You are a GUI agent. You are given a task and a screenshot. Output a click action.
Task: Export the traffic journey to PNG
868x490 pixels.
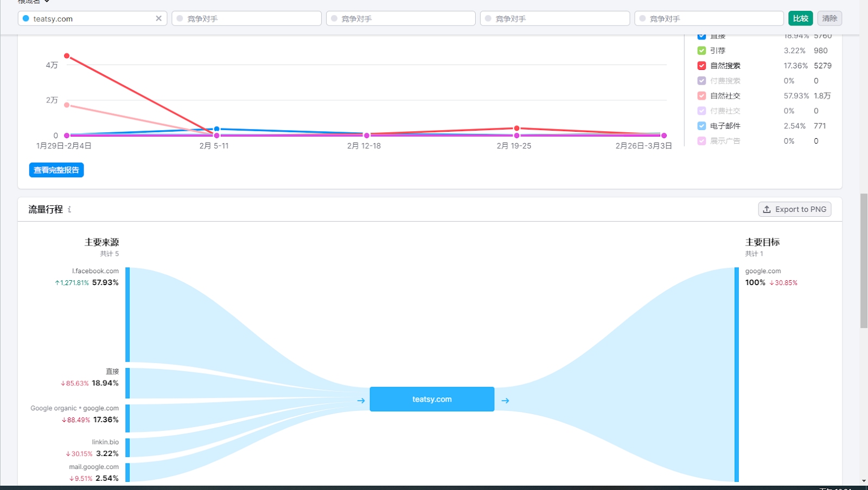[794, 209]
